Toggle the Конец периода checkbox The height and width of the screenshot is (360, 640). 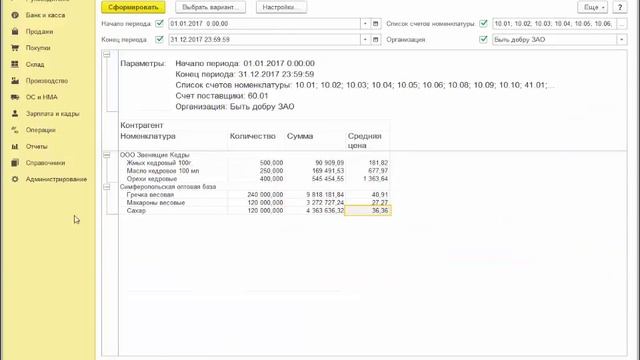160,39
